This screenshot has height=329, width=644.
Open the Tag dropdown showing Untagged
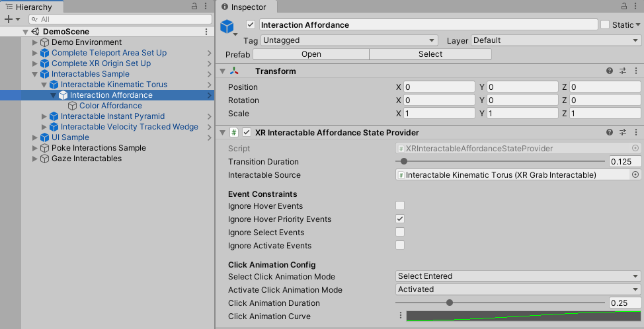[x=349, y=40]
